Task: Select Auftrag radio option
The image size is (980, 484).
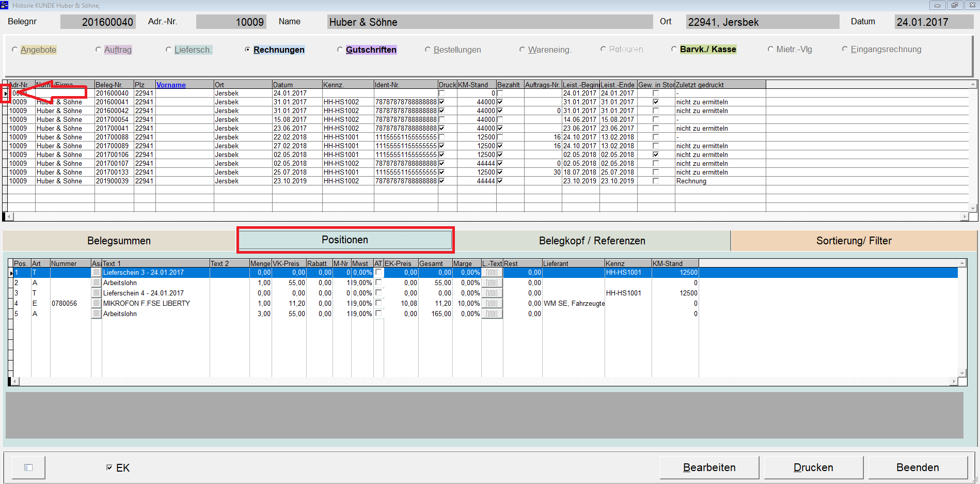Action: click(98, 50)
